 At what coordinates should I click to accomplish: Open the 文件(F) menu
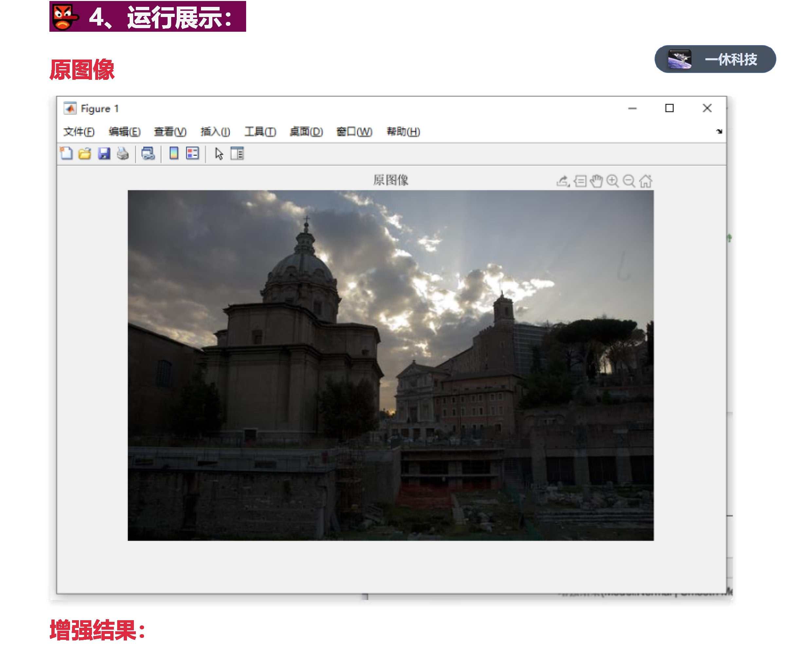[79, 132]
